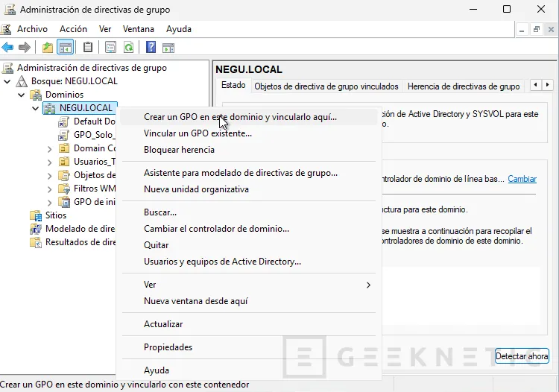The width and height of the screenshot is (559, 392).
Task: Click the Up one level folder icon
Action: [x=48, y=47]
